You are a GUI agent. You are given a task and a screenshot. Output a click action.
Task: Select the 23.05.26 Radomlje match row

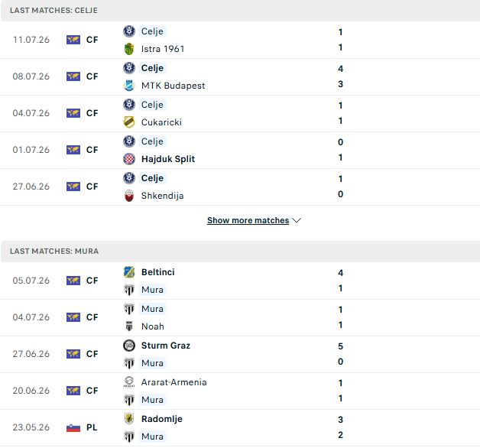pos(240,427)
